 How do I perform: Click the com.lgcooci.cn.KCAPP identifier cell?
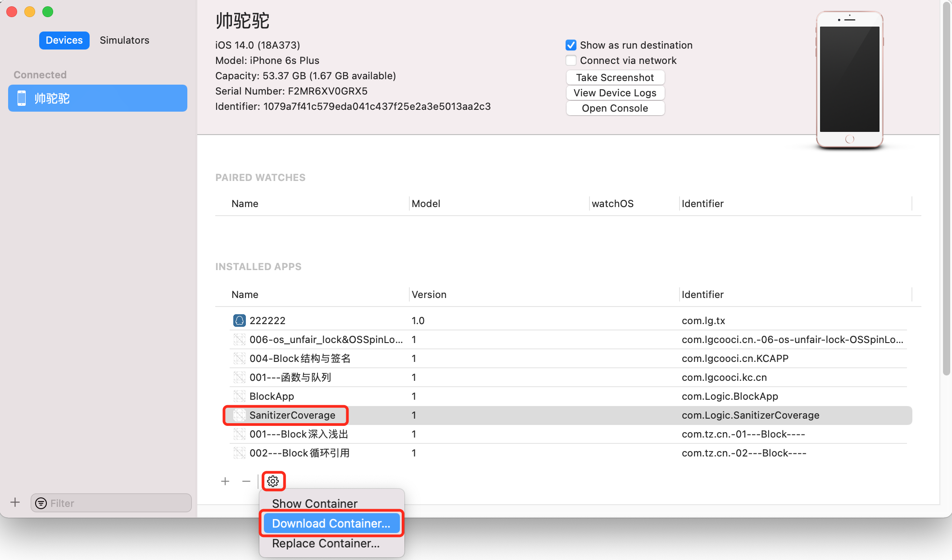(735, 358)
